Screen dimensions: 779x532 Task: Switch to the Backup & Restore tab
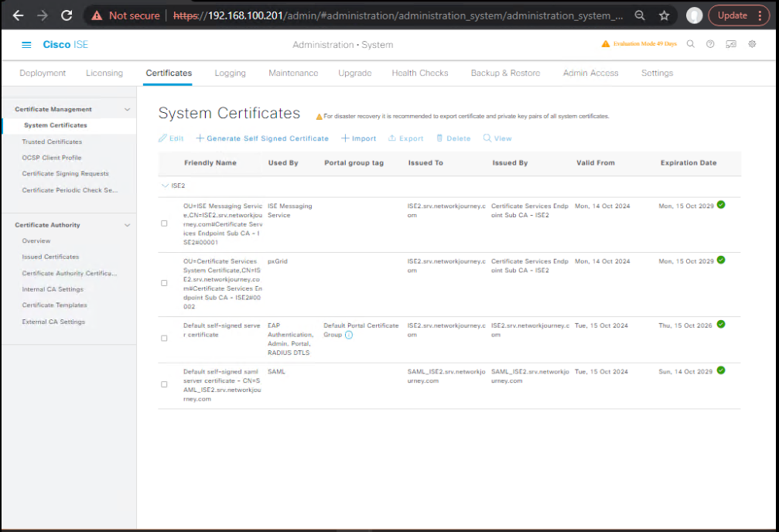click(x=505, y=73)
